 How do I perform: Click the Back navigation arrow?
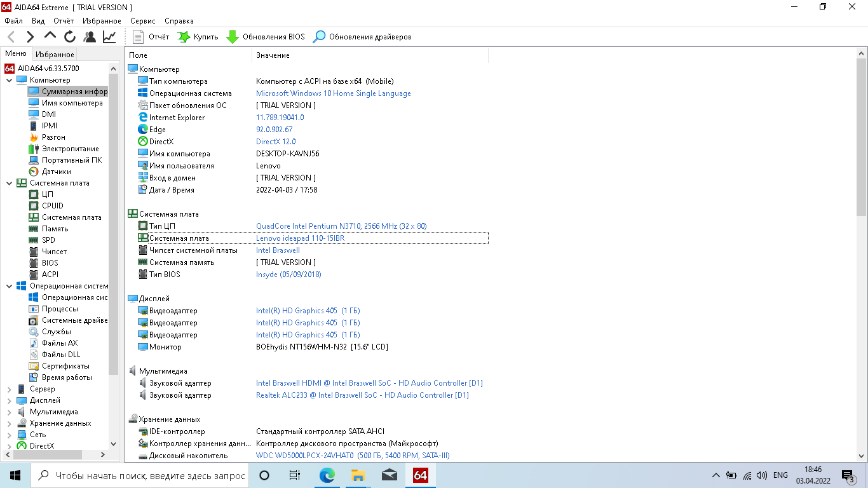(x=11, y=37)
